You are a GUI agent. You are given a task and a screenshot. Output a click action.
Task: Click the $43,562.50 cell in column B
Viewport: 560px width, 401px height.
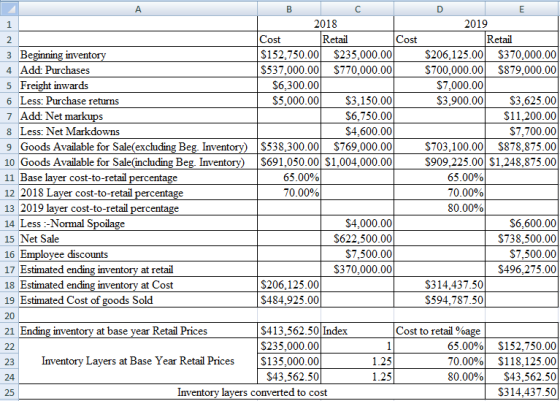click(289, 377)
